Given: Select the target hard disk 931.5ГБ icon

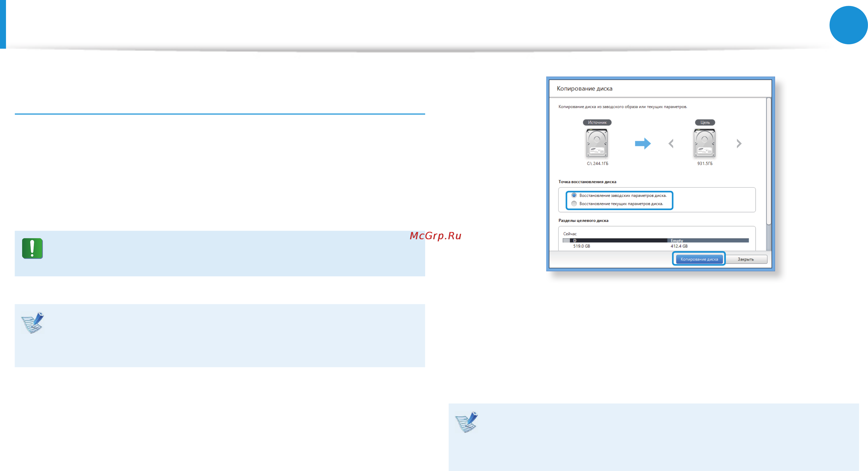Looking at the screenshot, I should click(704, 143).
